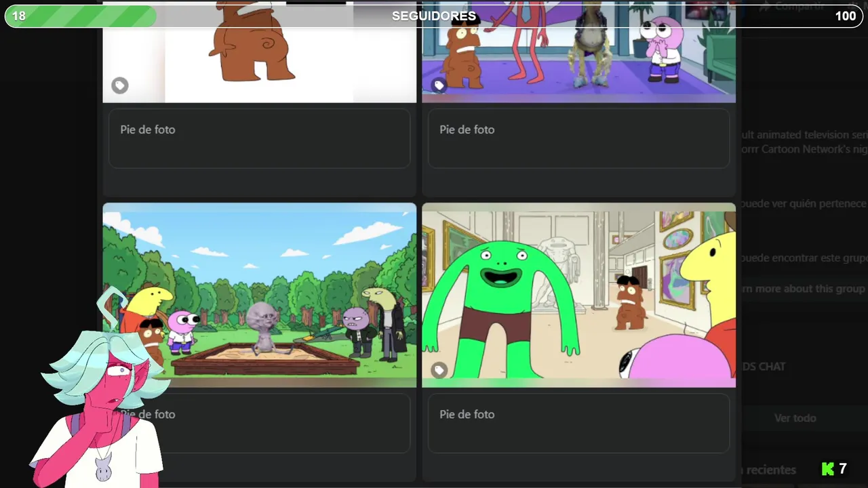Click the tag icon on the purple room photo

(x=439, y=85)
